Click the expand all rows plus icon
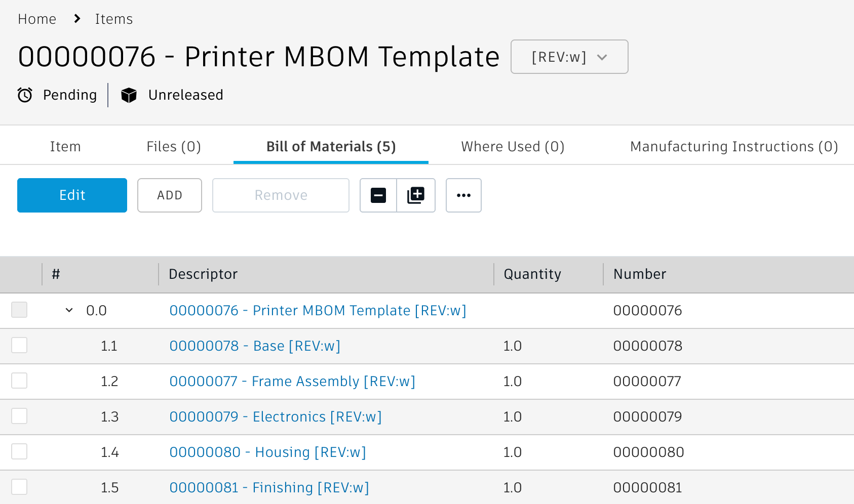854x504 pixels. click(416, 195)
